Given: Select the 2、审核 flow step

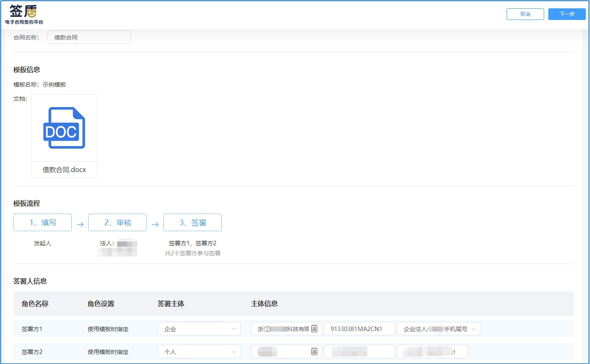Looking at the screenshot, I should (118, 222).
